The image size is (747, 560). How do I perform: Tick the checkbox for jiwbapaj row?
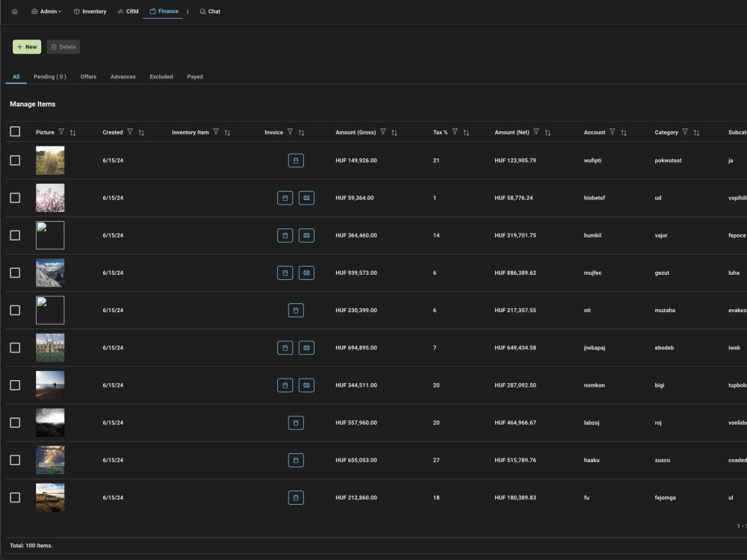coord(15,348)
